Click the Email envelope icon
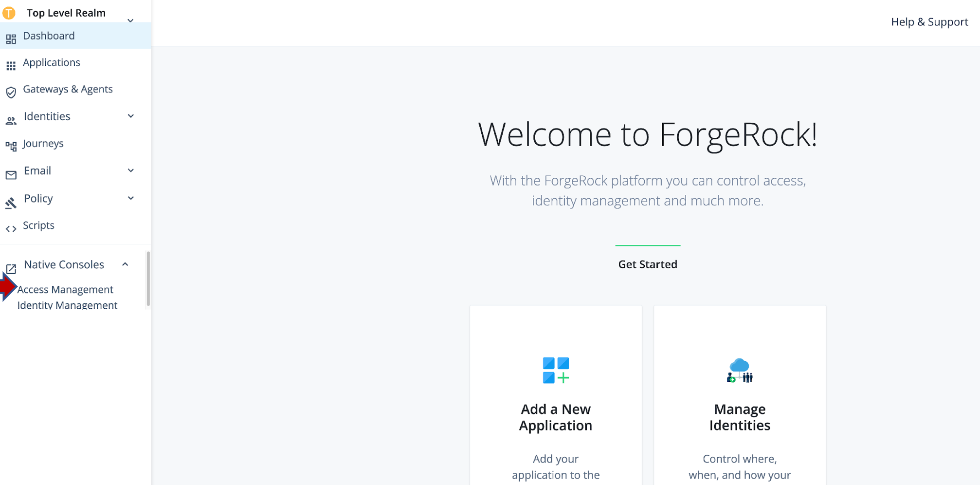 coord(11,175)
